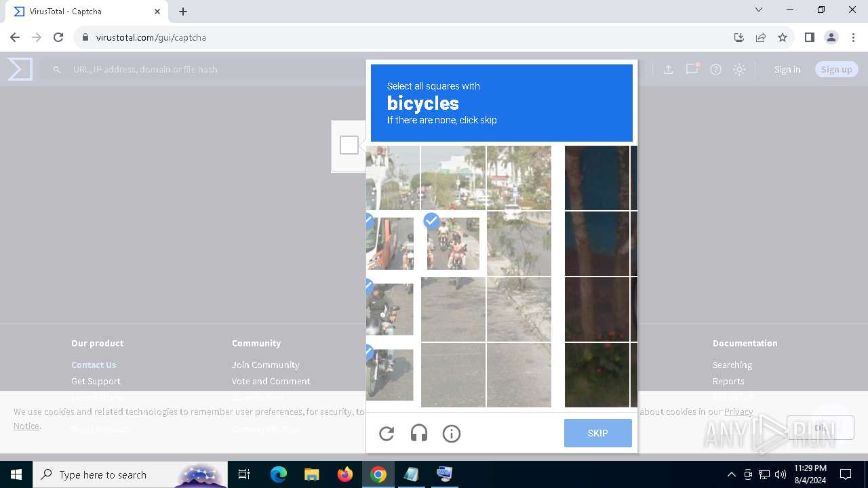Viewport: 868px width, 488px height.
Task: Close the VirusTotal - Captcha tab
Action: coord(157,12)
